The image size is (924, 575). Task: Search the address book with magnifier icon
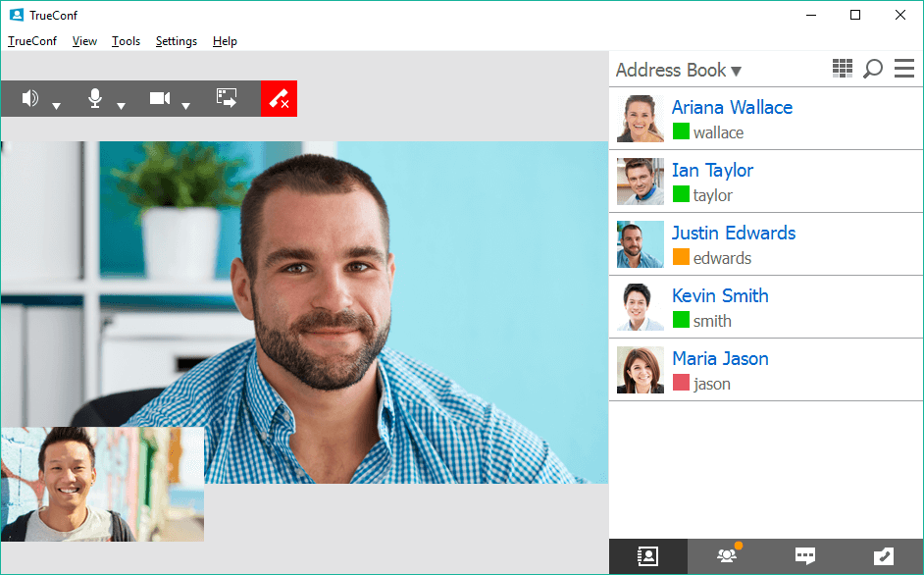coord(873,69)
